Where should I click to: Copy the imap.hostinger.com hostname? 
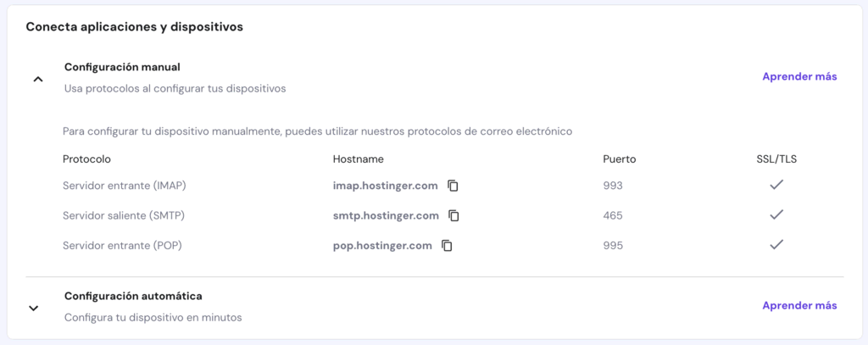click(x=453, y=186)
